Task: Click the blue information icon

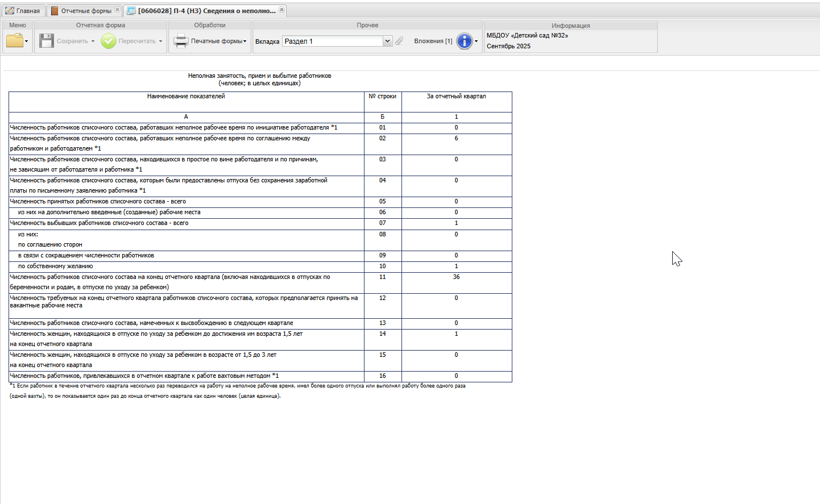Action: 465,41
